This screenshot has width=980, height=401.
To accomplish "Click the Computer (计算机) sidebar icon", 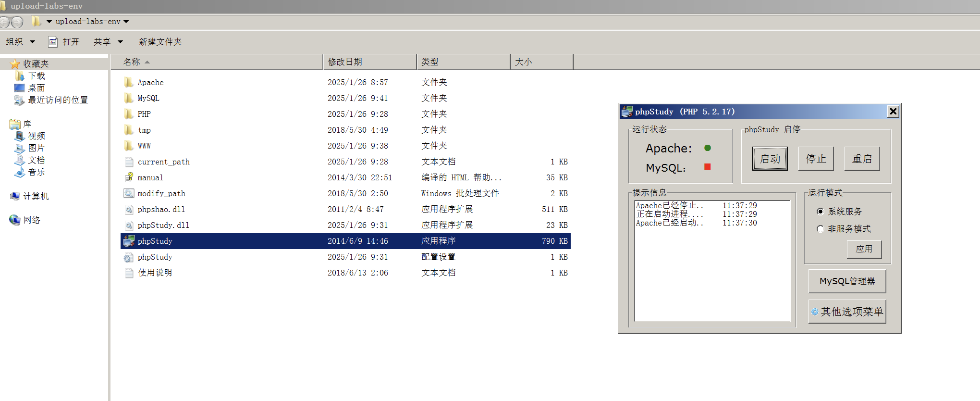I will [x=15, y=196].
